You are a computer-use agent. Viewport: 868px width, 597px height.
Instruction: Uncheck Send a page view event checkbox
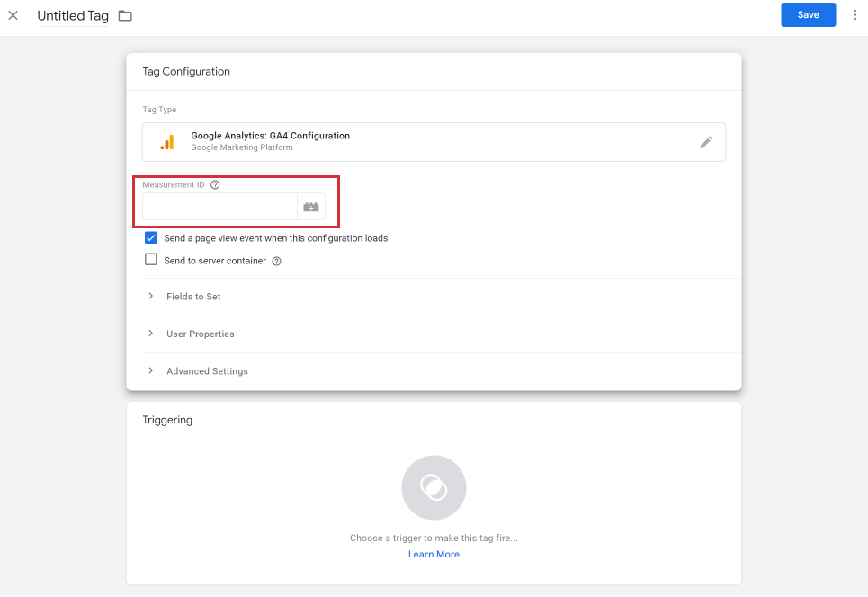click(150, 238)
